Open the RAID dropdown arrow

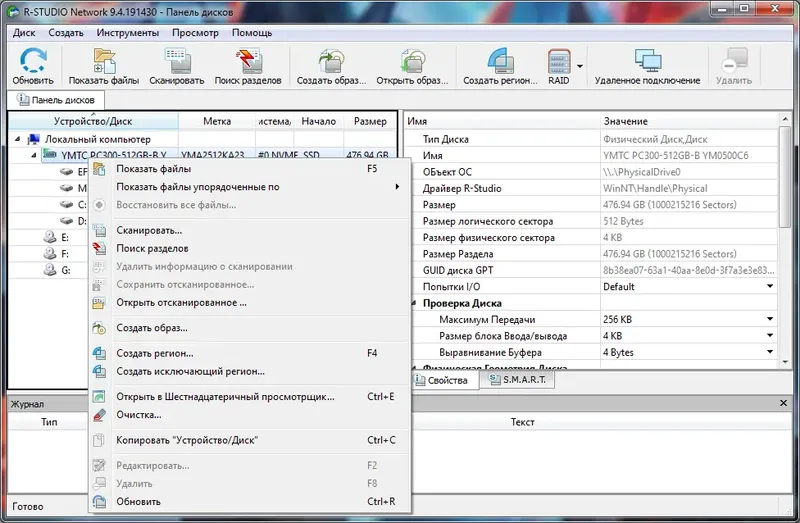(x=580, y=66)
